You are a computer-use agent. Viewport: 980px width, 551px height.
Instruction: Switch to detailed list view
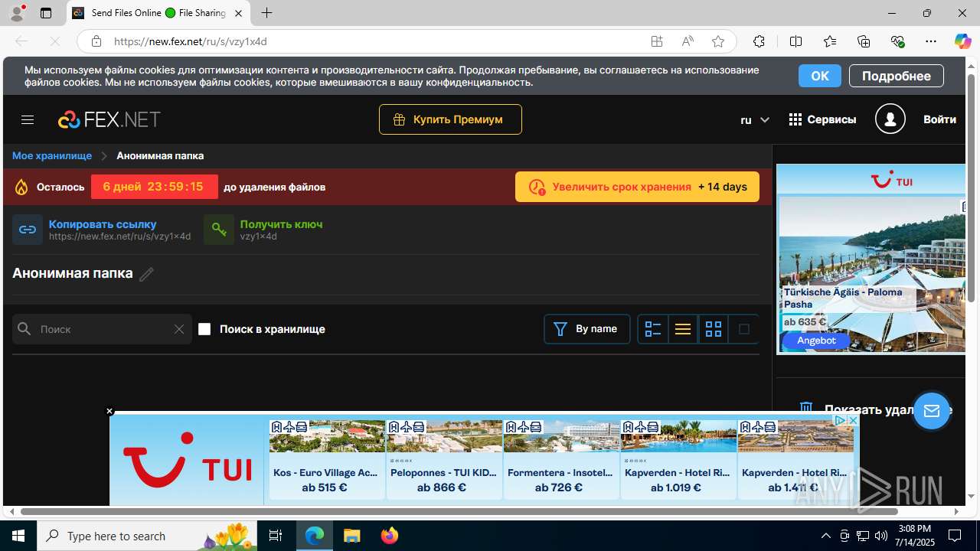pos(653,329)
